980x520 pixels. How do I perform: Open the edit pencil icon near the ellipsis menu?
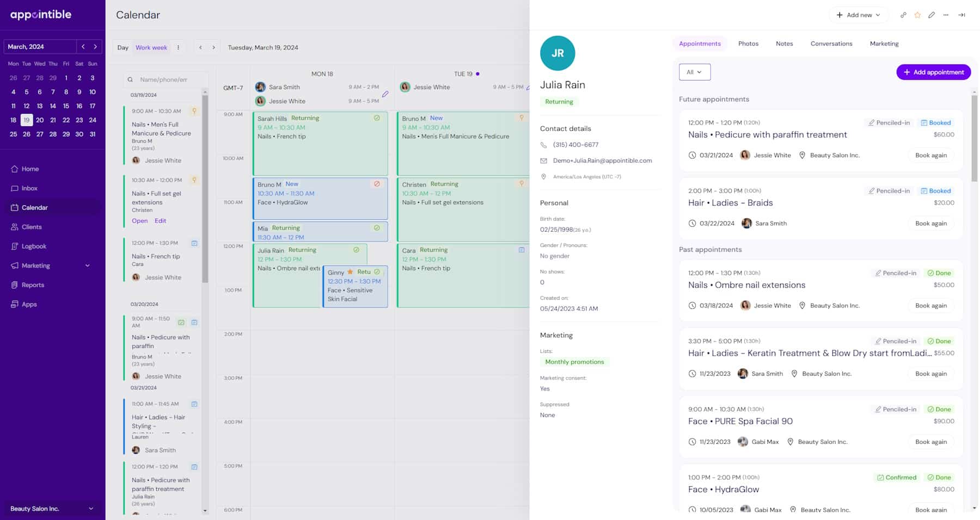pyautogui.click(x=932, y=15)
